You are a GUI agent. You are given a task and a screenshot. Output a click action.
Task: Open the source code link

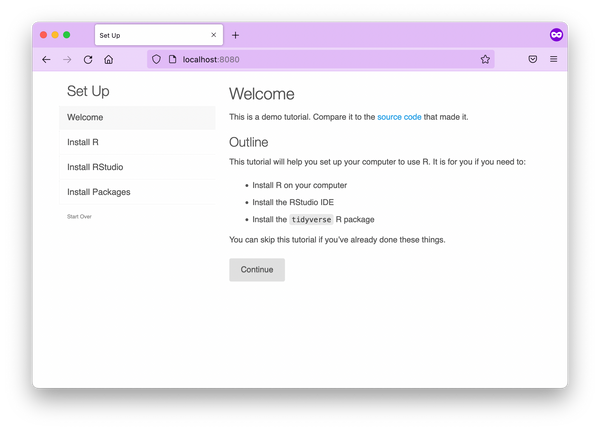click(399, 117)
